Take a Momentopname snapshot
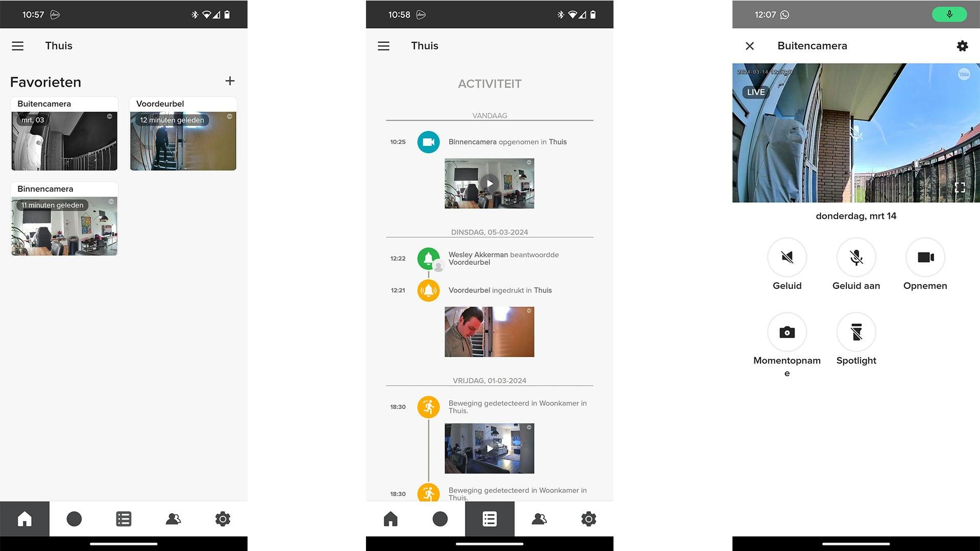This screenshot has width=980, height=551. (x=787, y=332)
